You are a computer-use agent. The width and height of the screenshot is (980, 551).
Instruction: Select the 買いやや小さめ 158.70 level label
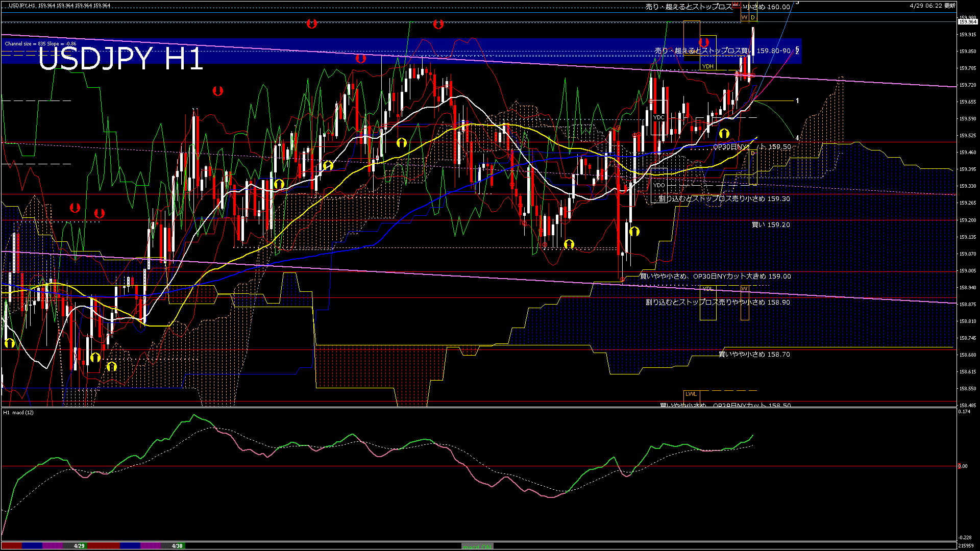click(x=754, y=354)
